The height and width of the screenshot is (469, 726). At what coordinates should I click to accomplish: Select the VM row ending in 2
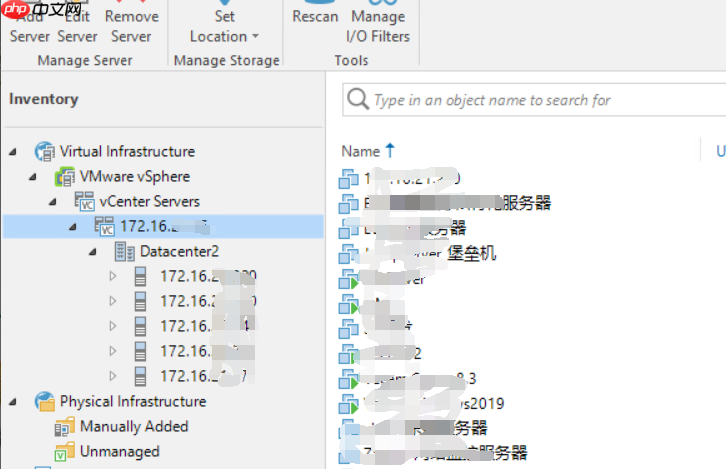click(x=532, y=354)
